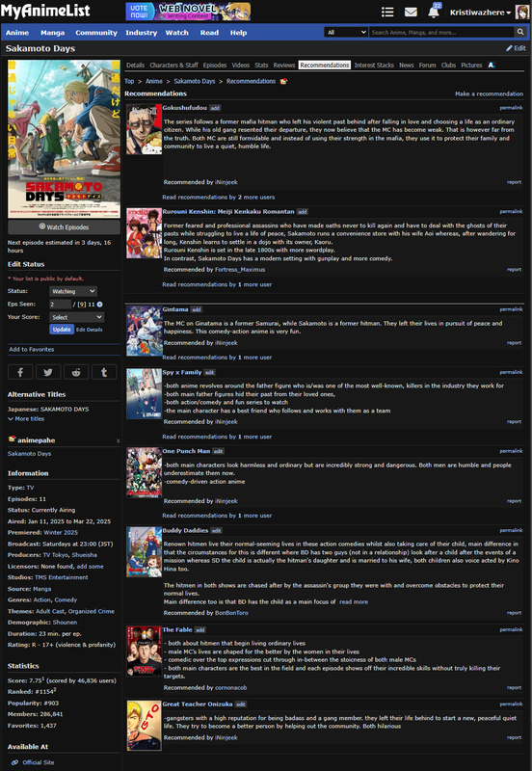This screenshot has width=532, height=771.
Task: Open search category All dropdown
Action: (x=346, y=32)
